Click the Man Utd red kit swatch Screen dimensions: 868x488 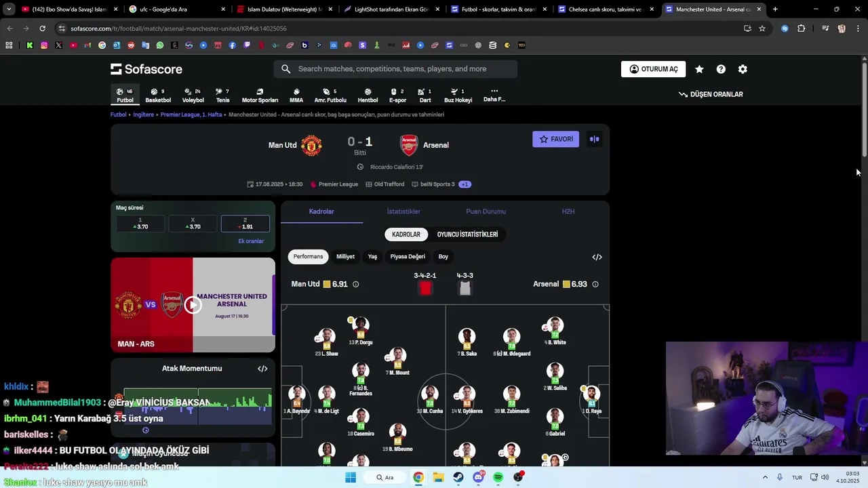(425, 289)
